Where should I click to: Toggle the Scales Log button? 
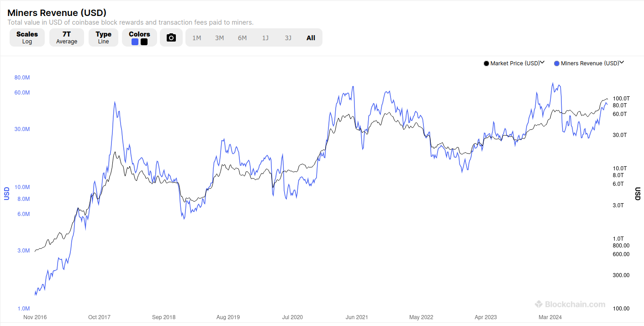[x=27, y=37]
